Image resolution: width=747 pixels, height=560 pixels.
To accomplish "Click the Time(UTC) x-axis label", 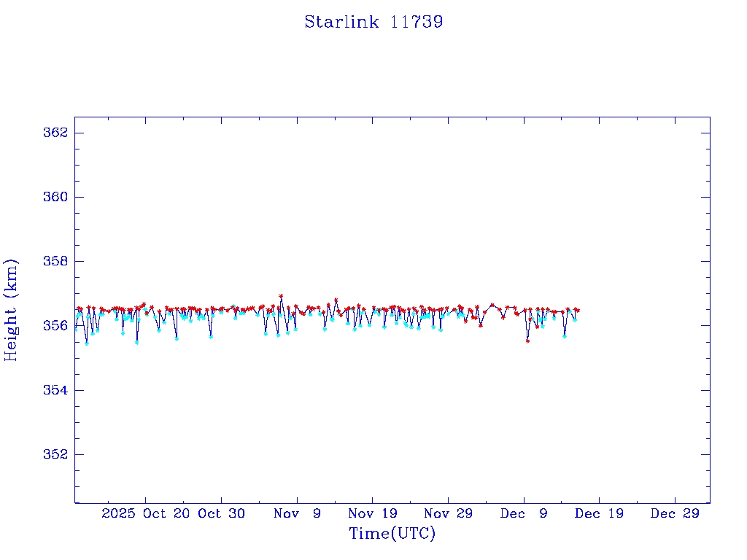I will [x=392, y=534].
